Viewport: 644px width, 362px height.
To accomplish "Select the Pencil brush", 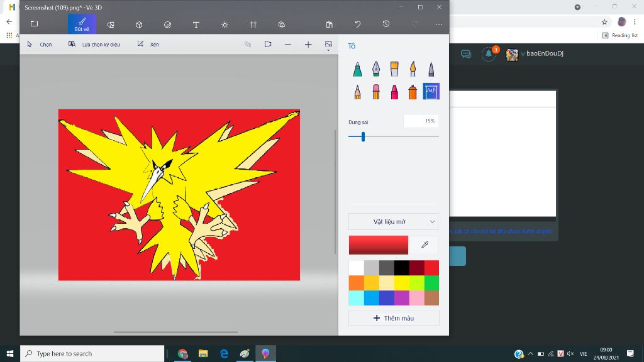I will click(x=357, y=92).
